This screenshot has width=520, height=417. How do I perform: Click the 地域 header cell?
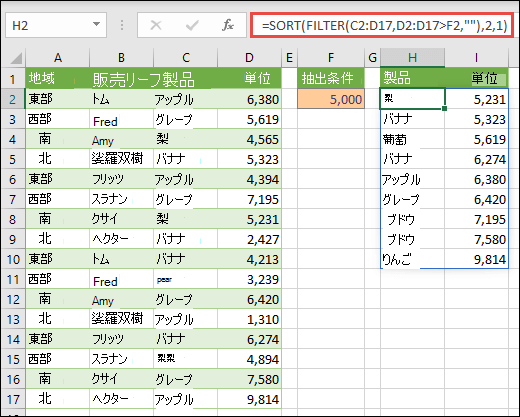pos(58,79)
